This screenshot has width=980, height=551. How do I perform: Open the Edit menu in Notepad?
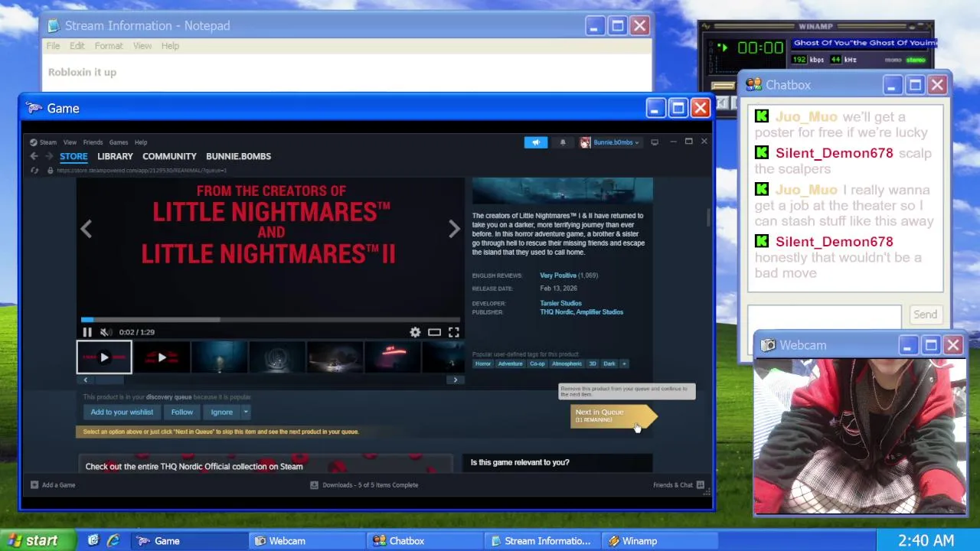click(x=77, y=46)
